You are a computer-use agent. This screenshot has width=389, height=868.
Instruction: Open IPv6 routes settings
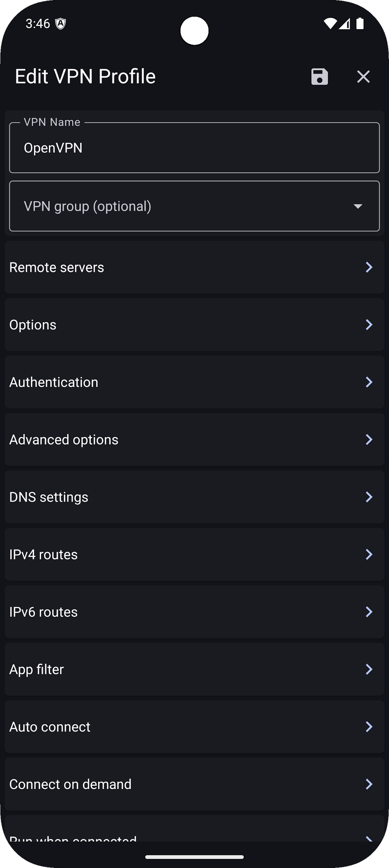(x=194, y=612)
